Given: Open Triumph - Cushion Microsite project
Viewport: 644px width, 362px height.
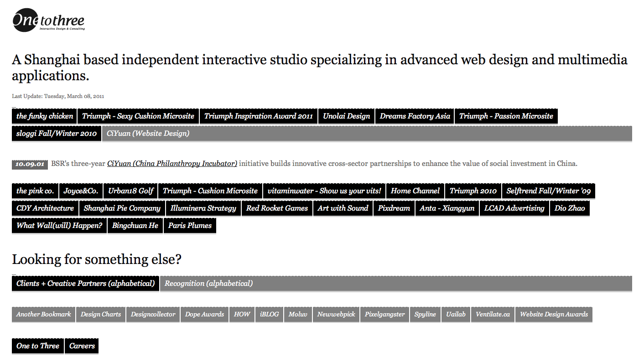Looking at the screenshot, I should [210, 191].
